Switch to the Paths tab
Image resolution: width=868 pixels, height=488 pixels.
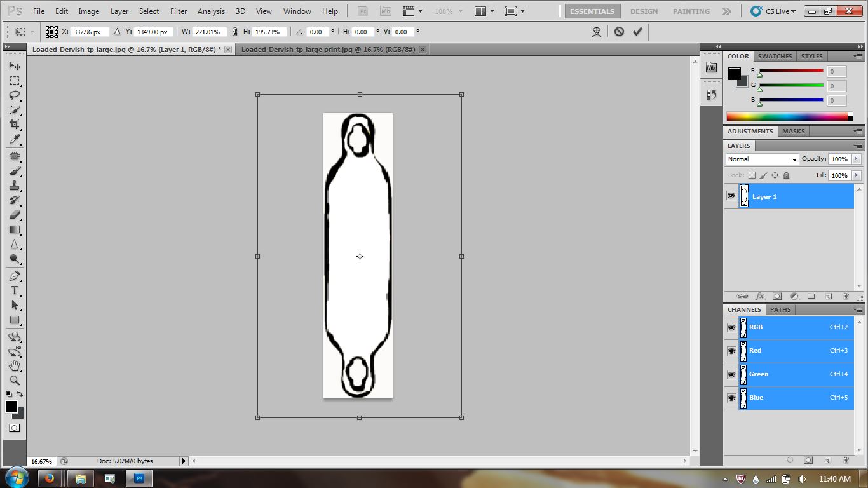click(780, 309)
